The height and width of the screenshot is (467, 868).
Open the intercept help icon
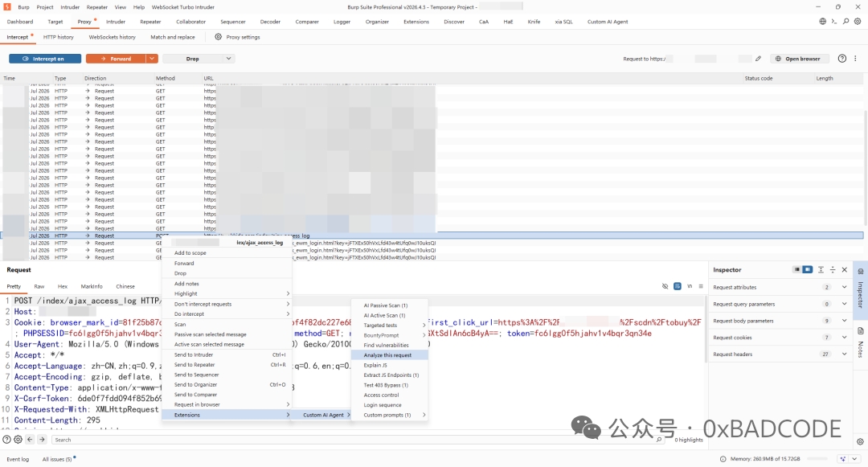tap(842, 59)
